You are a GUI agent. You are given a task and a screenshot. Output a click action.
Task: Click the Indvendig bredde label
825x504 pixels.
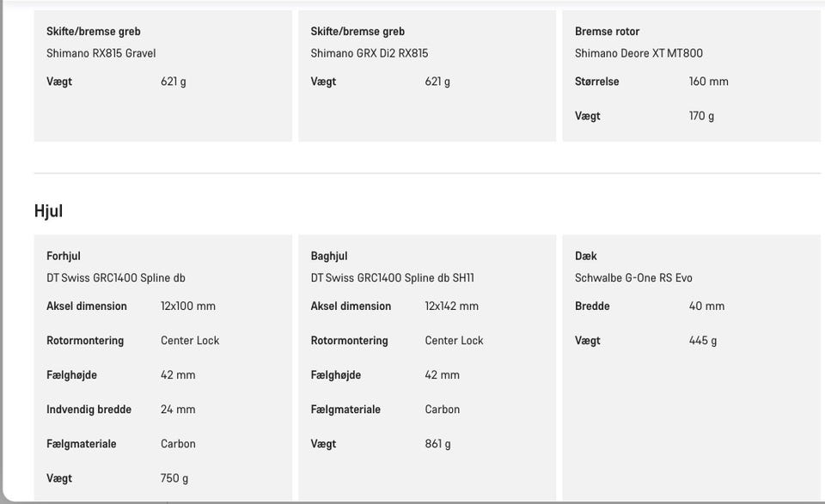coord(89,410)
